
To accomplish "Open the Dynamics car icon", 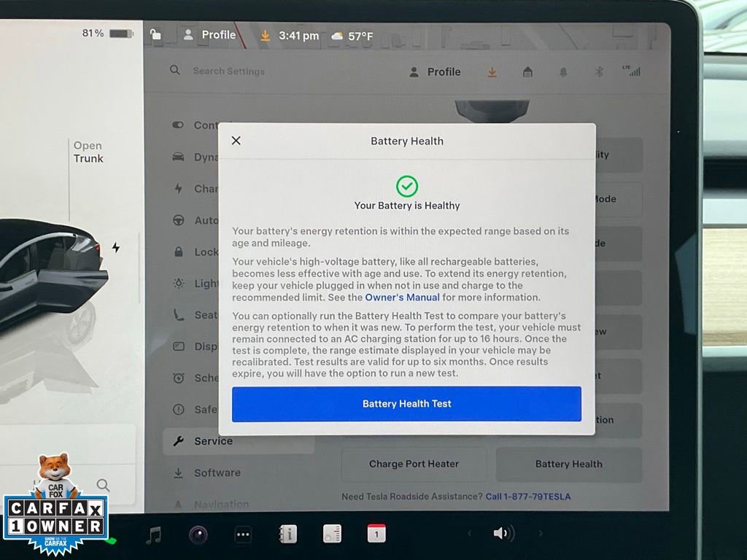I will [x=178, y=157].
